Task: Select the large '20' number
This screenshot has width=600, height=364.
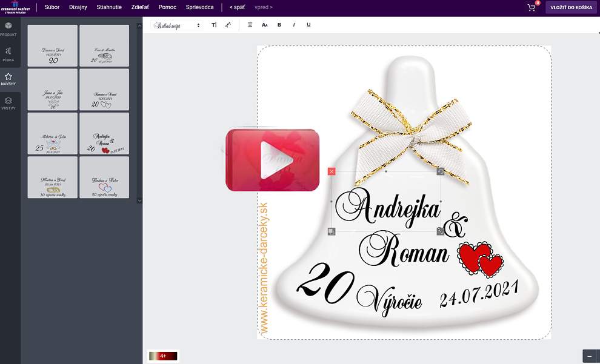Action: (325, 283)
